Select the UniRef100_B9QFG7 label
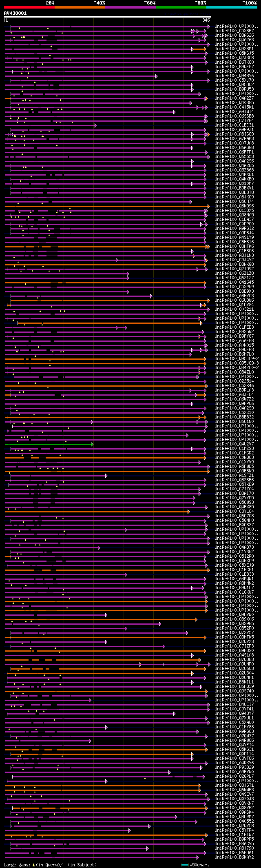This screenshot has width=261, height=868. (234, 67)
